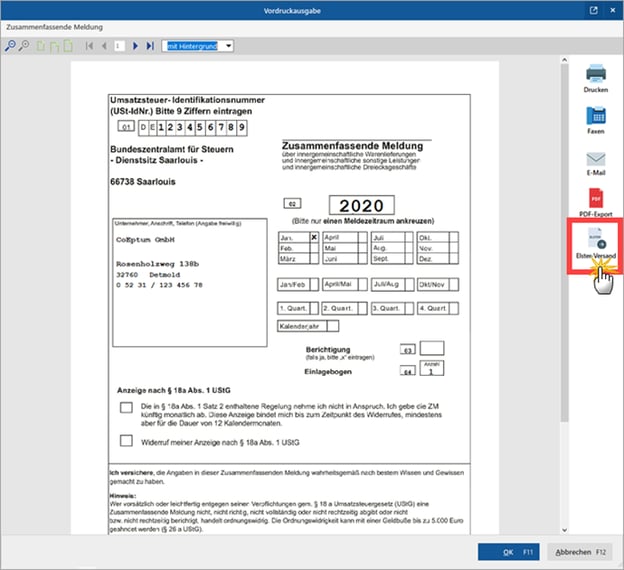Click the Drucken printer icon
The height and width of the screenshot is (570, 624).
pyautogui.click(x=596, y=74)
